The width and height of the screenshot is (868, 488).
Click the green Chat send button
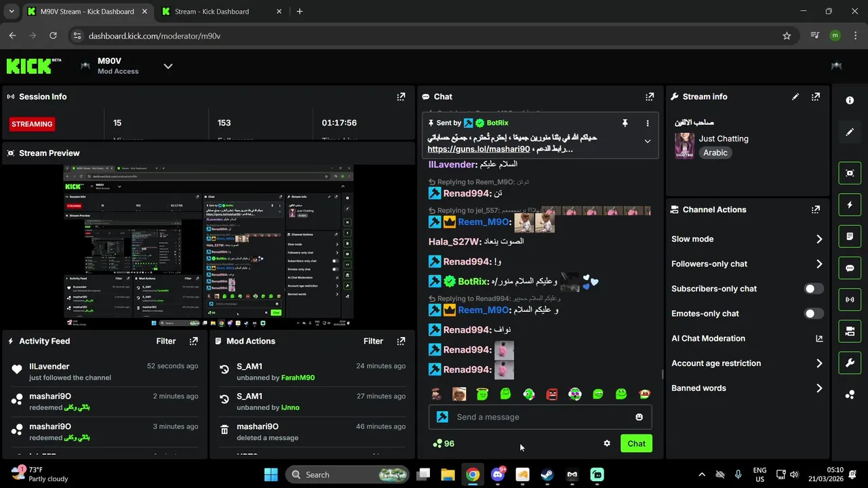[x=636, y=443]
